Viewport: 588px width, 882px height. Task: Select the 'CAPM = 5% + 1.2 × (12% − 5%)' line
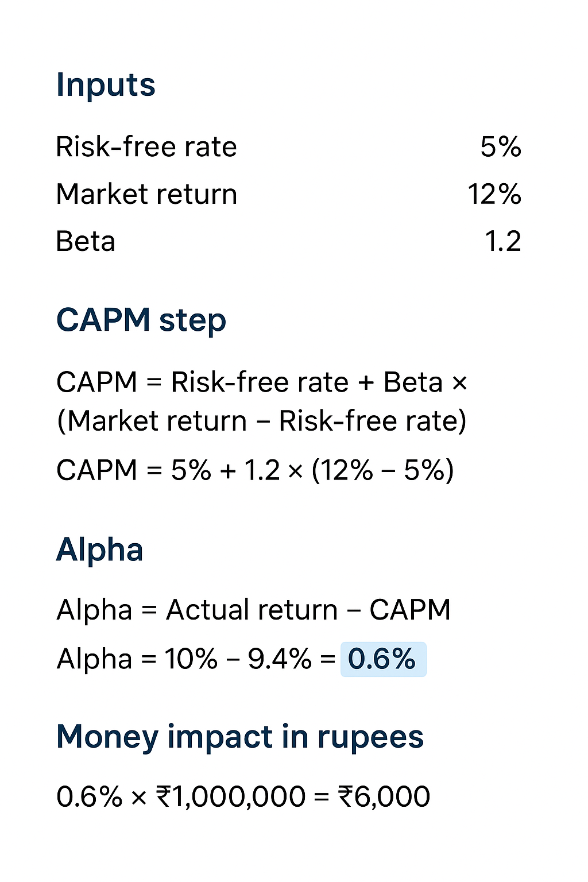click(255, 470)
